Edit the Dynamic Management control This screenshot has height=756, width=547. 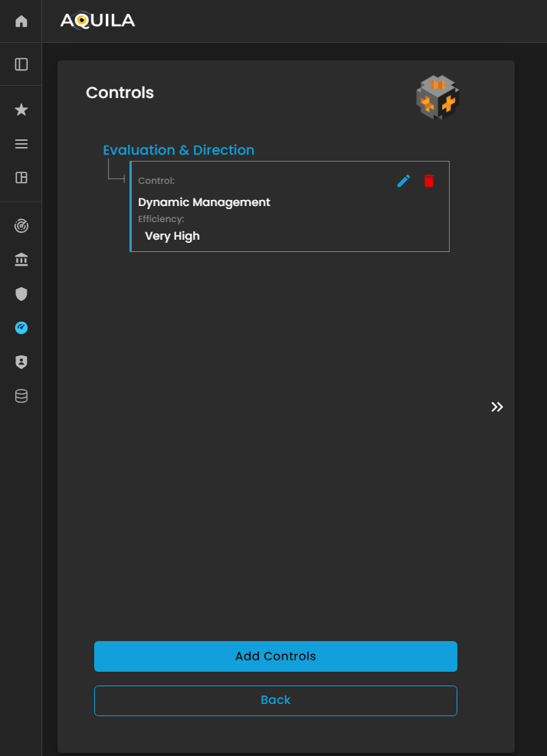pyautogui.click(x=404, y=181)
